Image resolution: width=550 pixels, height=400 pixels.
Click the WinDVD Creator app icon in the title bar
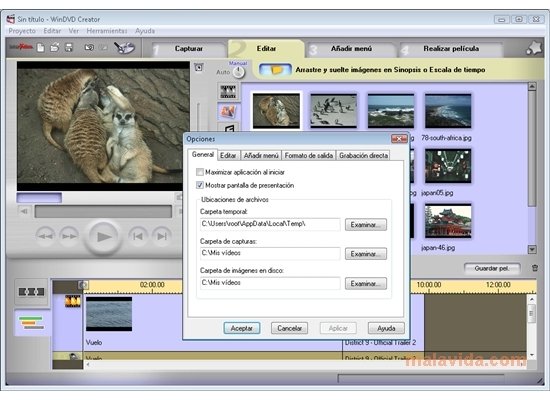[11, 19]
